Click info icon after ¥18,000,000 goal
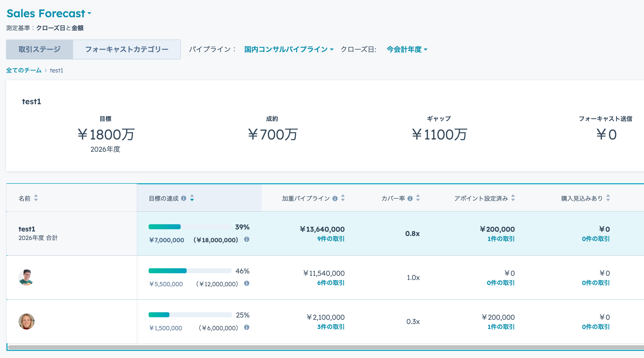The image size is (644, 358). 247,239
